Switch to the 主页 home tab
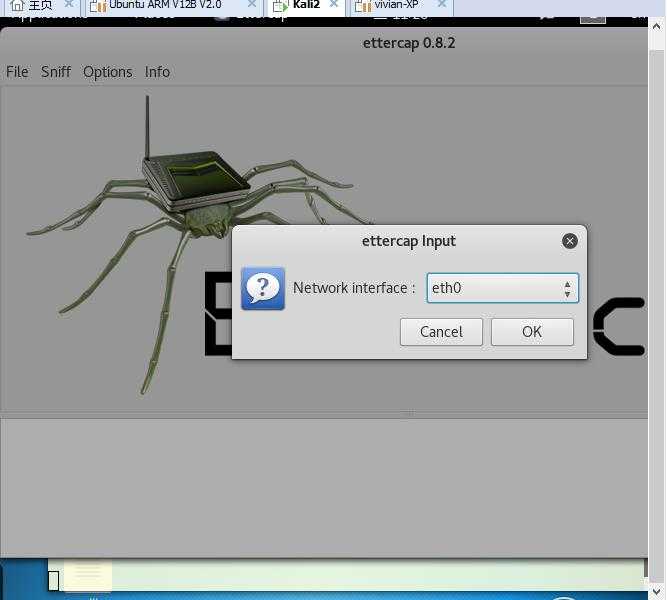667x600 pixels. [40, 5]
